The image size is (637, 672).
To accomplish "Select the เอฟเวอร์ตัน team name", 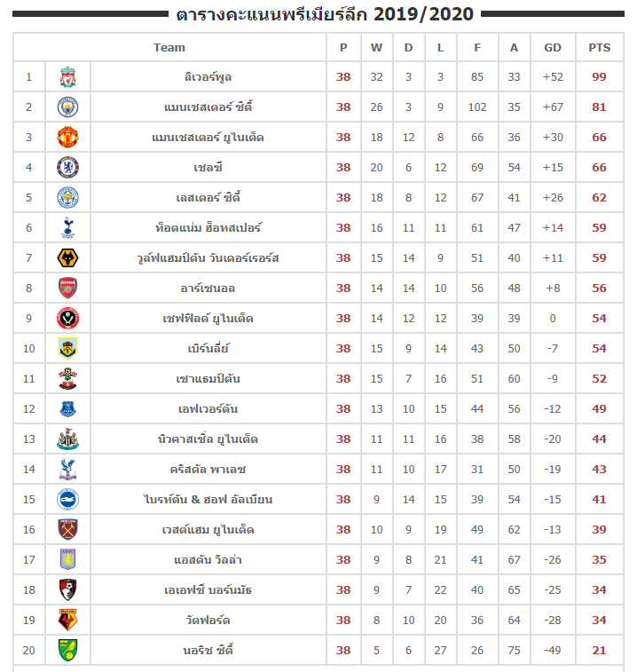I will click(x=208, y=409).
